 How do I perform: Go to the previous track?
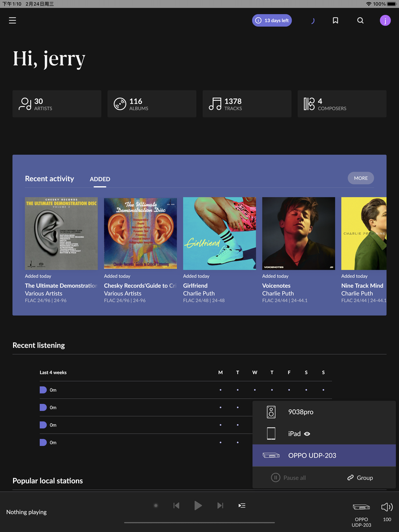pos(176,505)
